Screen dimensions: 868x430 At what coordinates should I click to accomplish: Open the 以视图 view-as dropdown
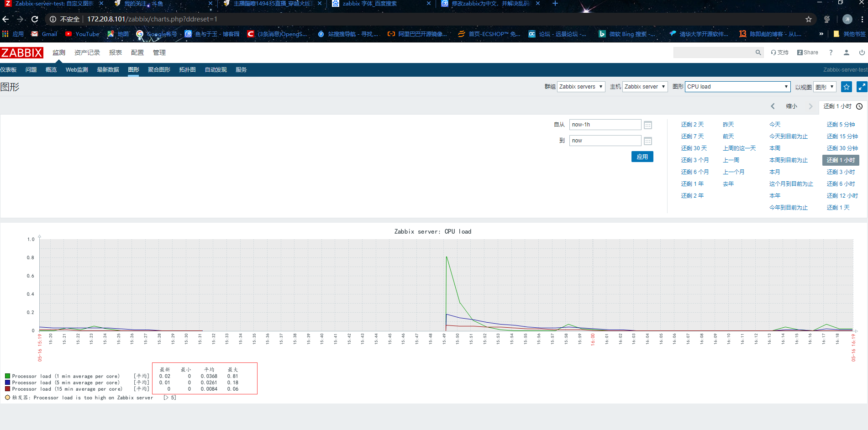click(x=825, y=87)
